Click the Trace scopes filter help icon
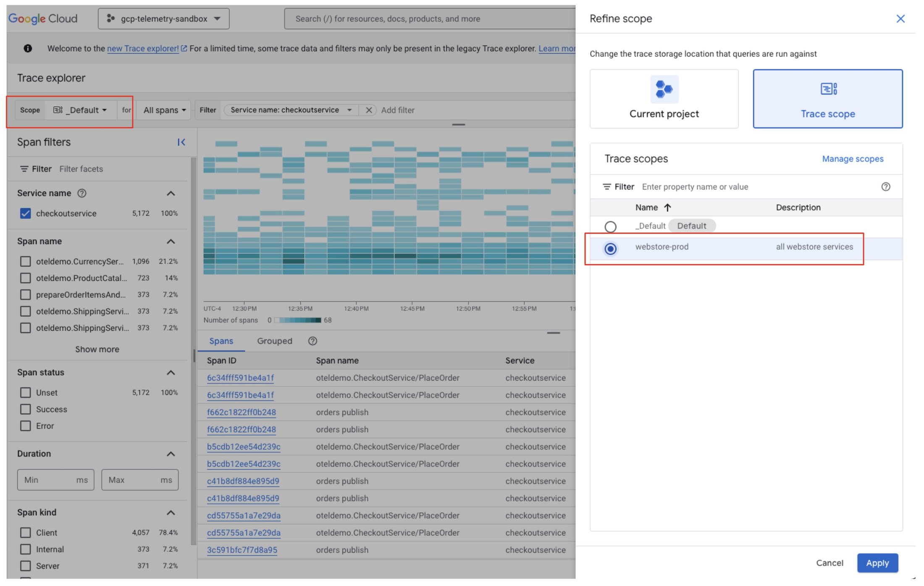This screenshot has height=586, width=924. [886, 187]
